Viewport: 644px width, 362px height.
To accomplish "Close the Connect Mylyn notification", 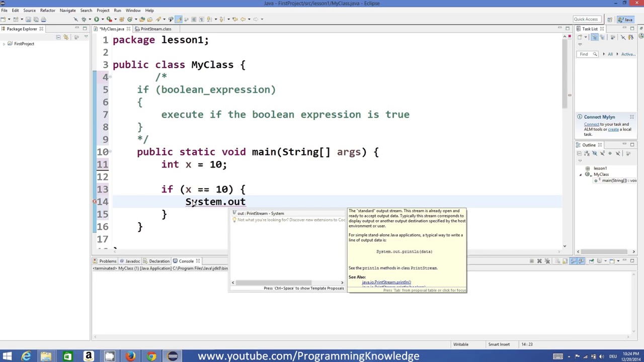I will click(x=631, y=117).
